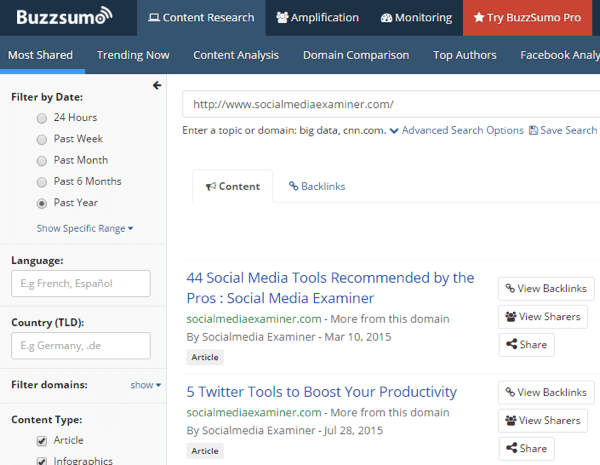The image size is (600, 465).
Task: Expand Advanced Search Options
Action: point(457,131)
